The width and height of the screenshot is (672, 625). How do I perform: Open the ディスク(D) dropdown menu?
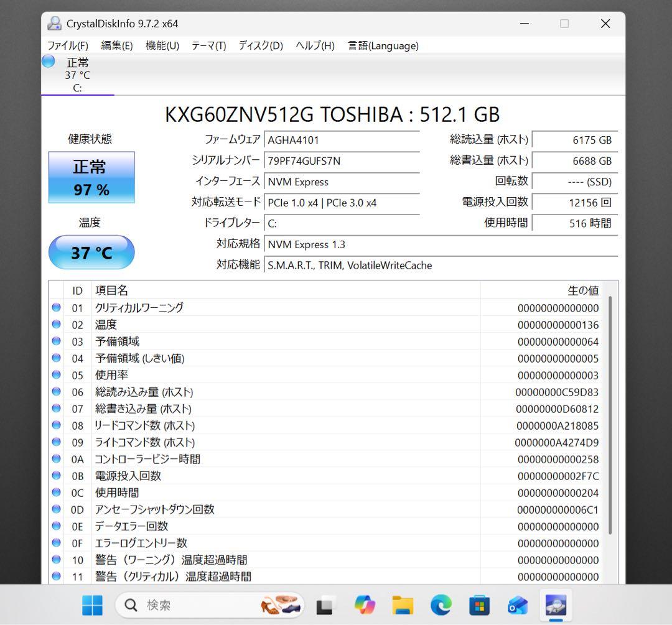259,45
